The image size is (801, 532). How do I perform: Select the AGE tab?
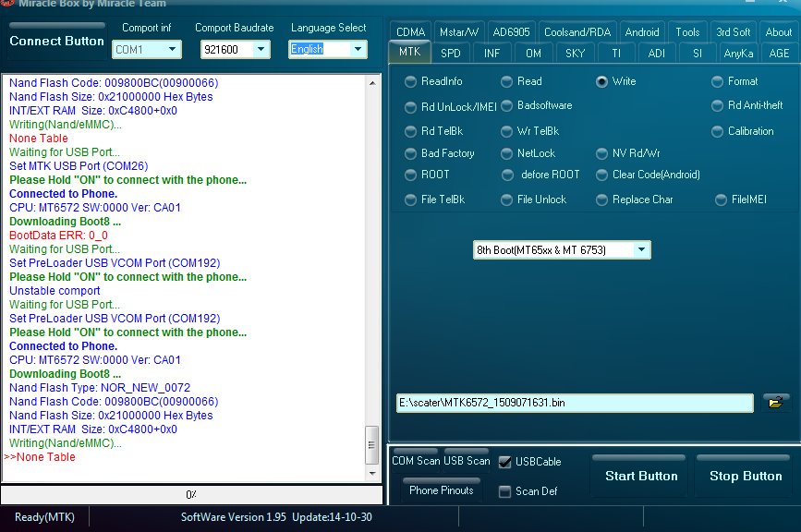(x=779, y=53)
